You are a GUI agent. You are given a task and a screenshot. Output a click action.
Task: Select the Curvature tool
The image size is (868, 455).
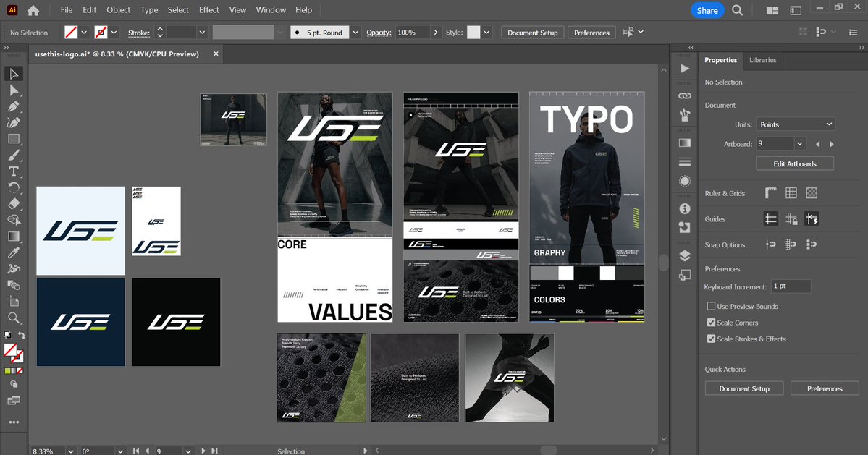tap(14, 123)
